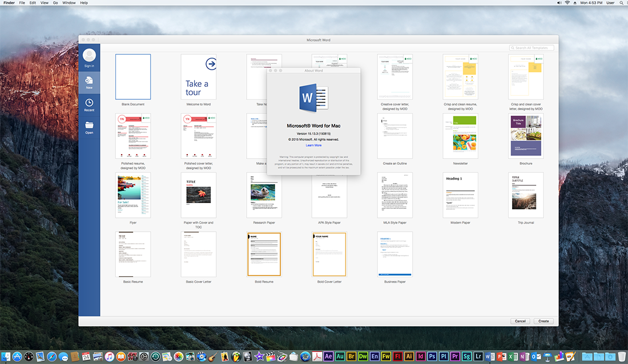Launch iTunes from the Dock
Screen dimensions: 628x364
(x=110, y=357)
